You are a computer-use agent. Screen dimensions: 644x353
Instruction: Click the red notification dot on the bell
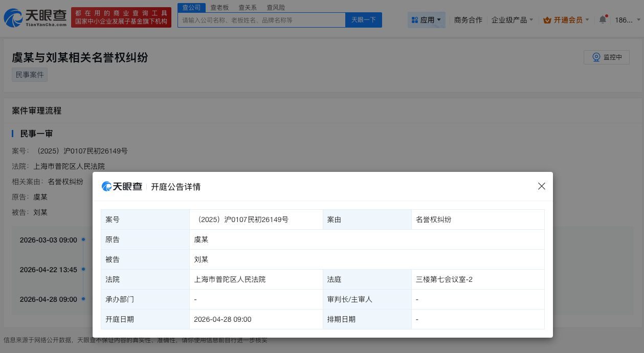coord(606,15)
